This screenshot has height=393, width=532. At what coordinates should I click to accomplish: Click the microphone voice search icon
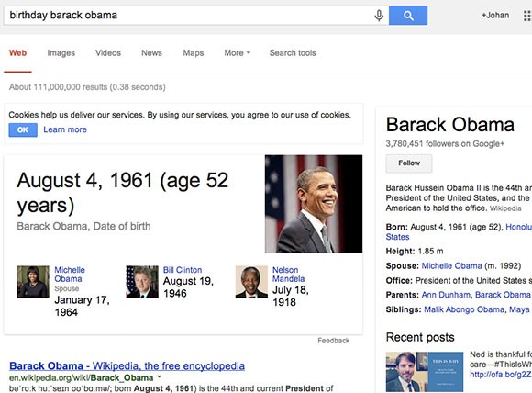click(379, 16)
